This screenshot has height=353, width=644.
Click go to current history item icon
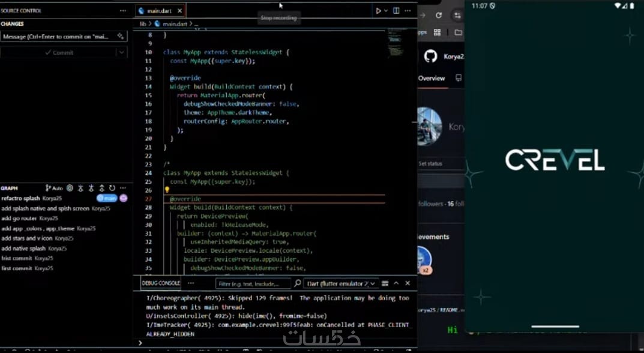[x=70, y=189]
